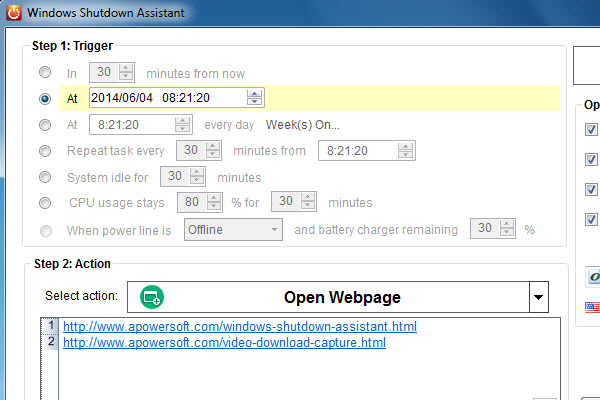Increase the 2014/06/04 date-time spinner value
600x400 pixels.
pos(255,94)
